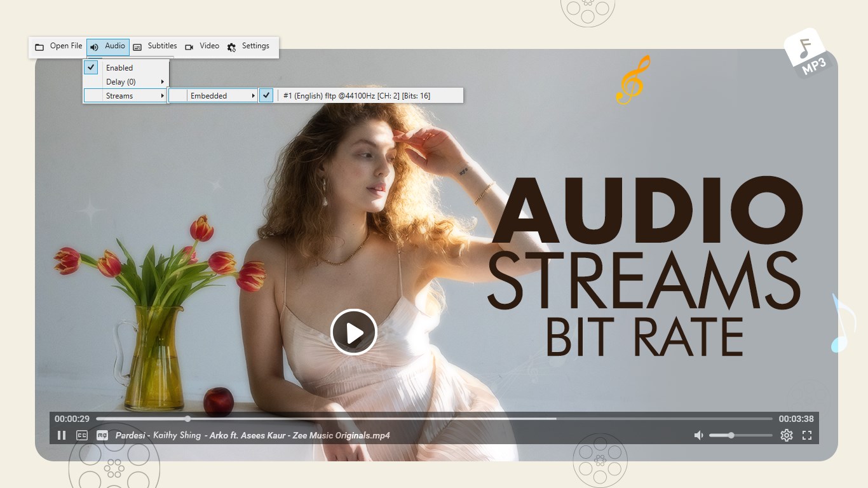Expand the Embedded submenu
868x488 pixels.
(208, 95)
